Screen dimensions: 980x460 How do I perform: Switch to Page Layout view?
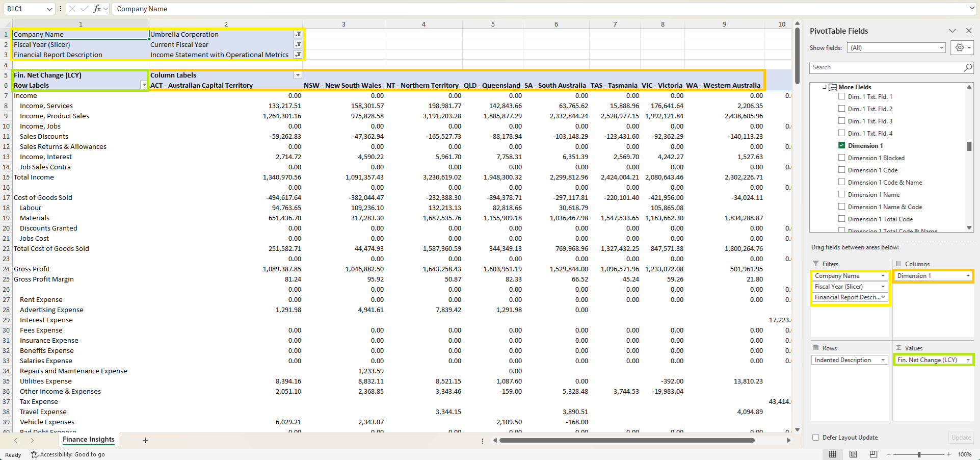853,454
